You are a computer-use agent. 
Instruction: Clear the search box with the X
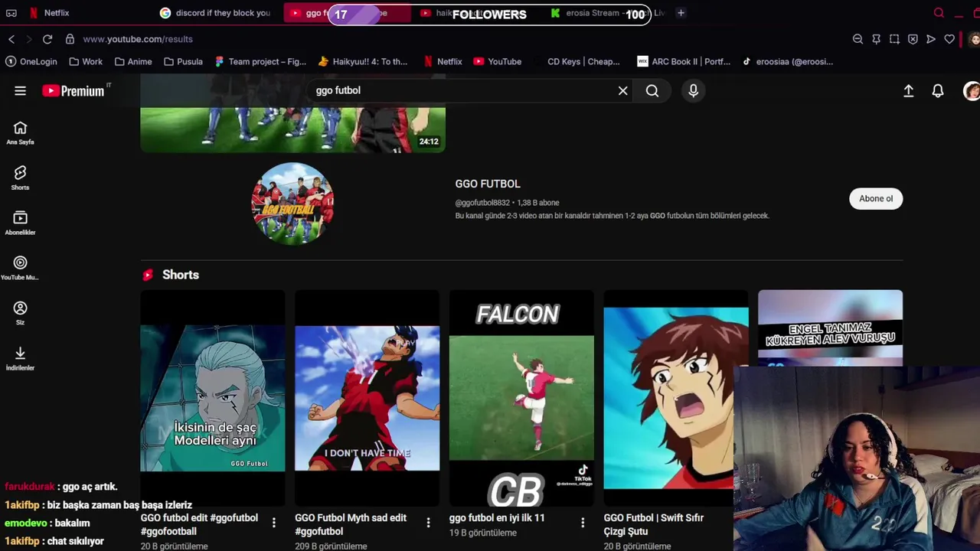(623, 90)
